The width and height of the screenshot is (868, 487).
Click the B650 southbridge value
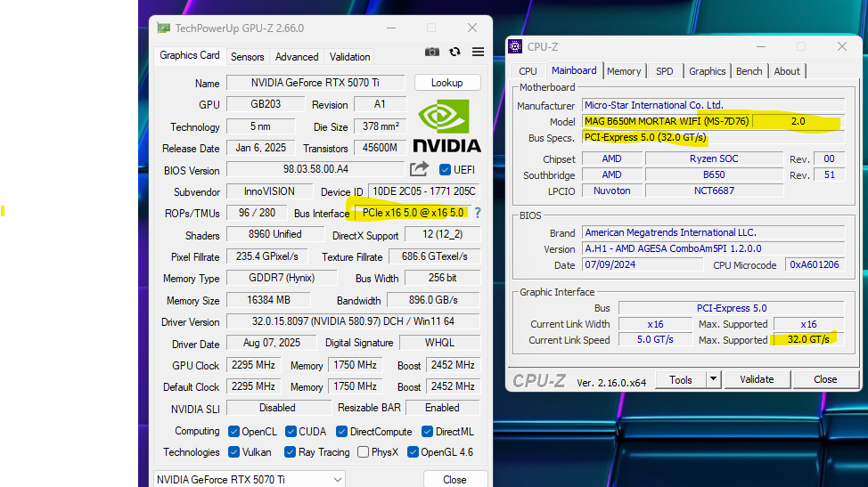tap(714, 175)
